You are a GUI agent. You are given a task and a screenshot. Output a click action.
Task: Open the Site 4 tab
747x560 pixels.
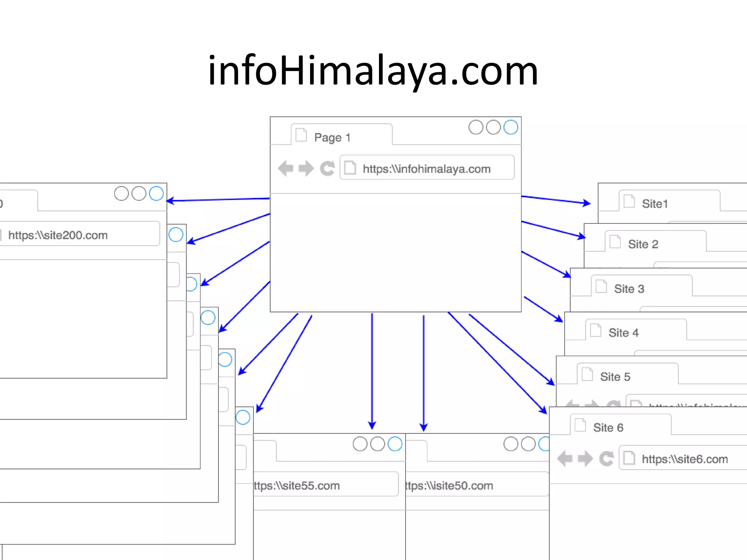636,330
